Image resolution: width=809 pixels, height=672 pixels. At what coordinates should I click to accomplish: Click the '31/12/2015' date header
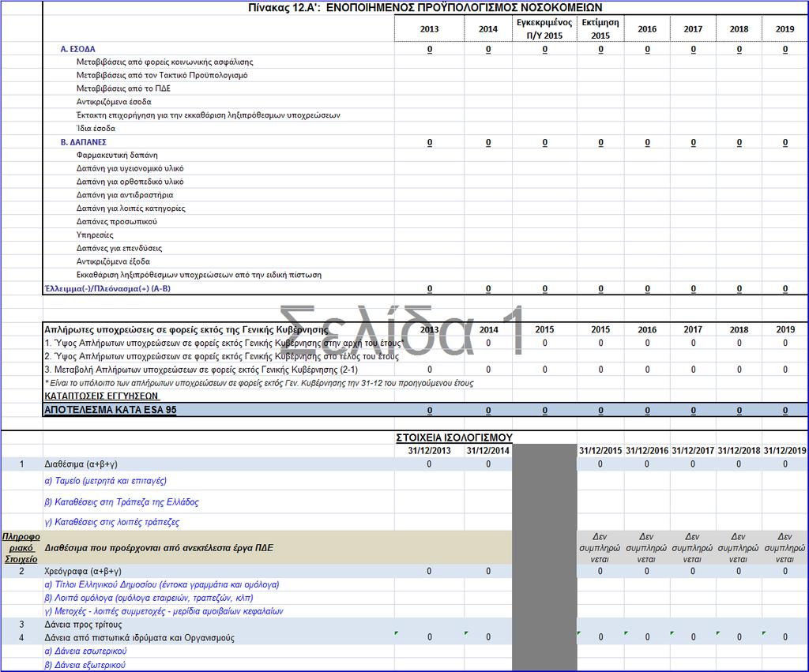(600, 451)
